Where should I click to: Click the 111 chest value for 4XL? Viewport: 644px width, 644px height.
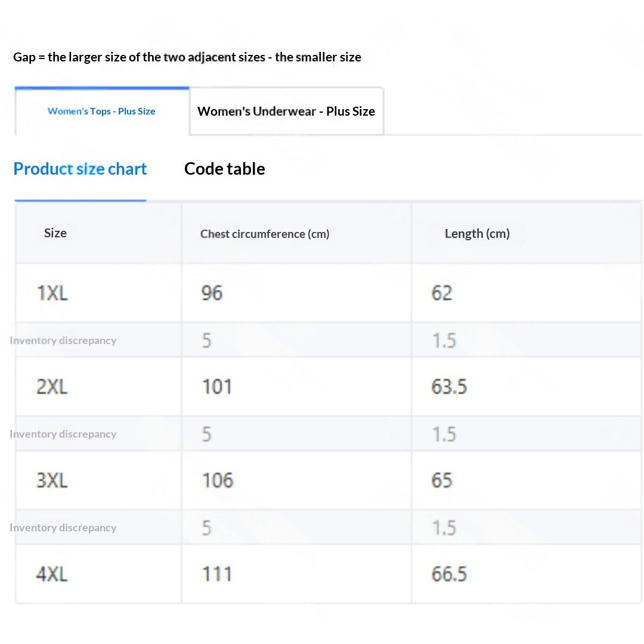tap(217, 574)
